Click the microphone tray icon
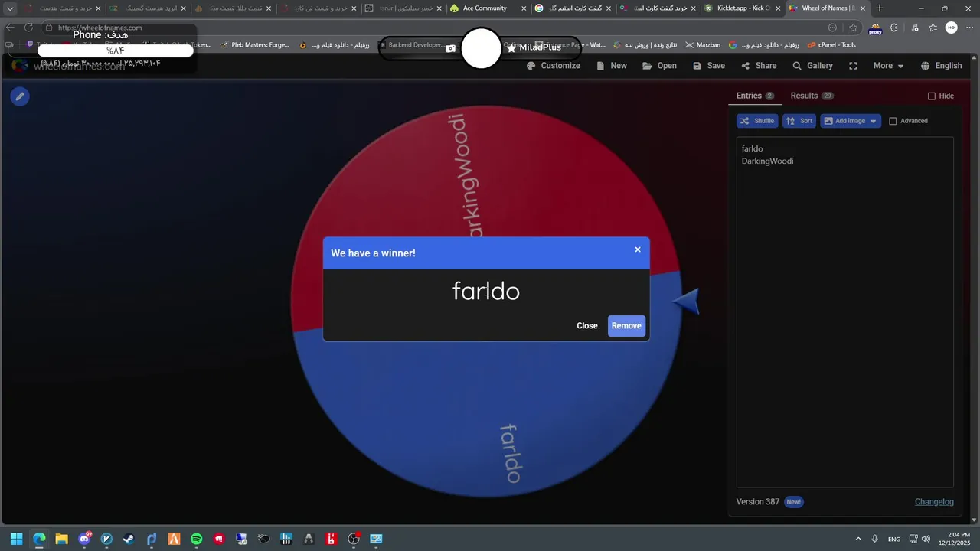The width and height of the screenshot is (980, 551). (x=874, y=539)
